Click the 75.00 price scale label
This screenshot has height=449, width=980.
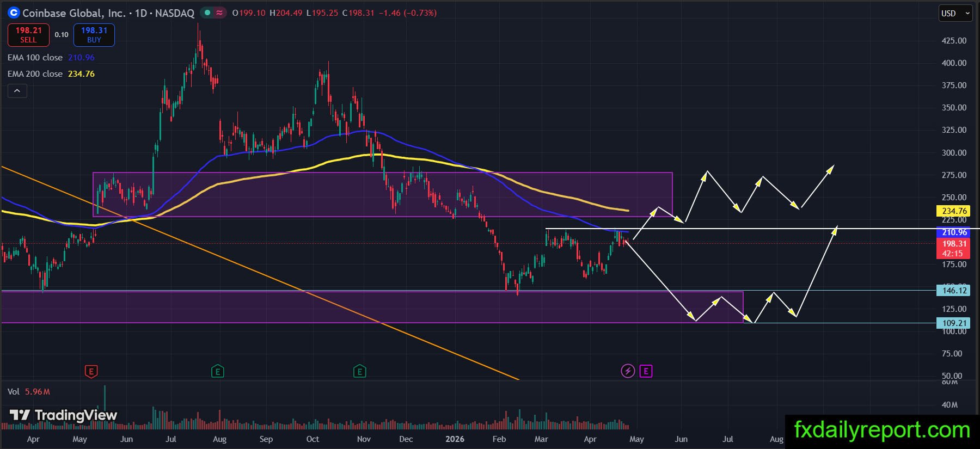[x=952, y=354]
